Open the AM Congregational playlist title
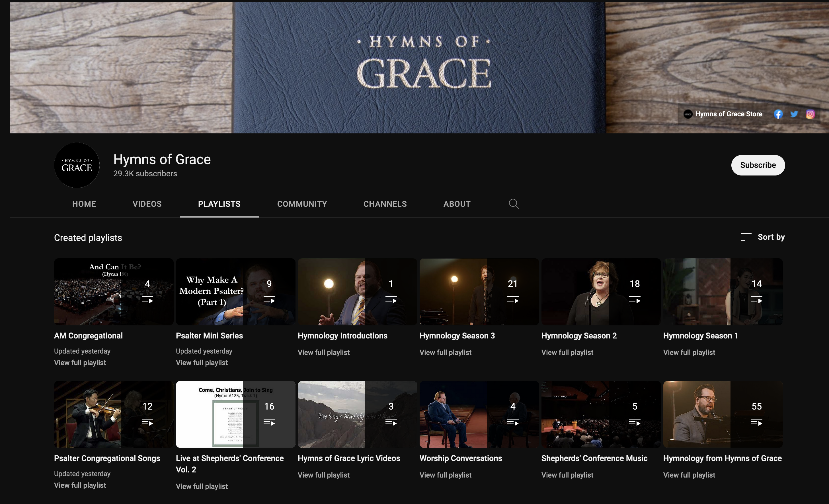Viewport: 829px width, 504px height. point(89,336)
